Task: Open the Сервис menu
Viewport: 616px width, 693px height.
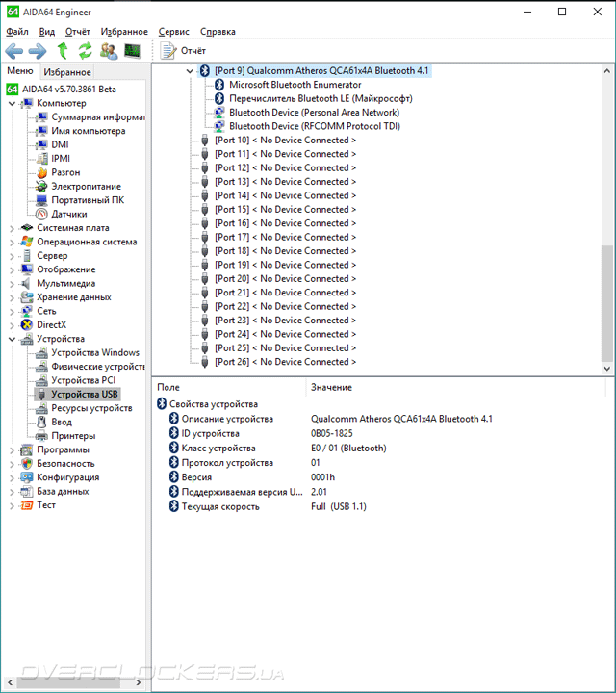Action: click(173, 32)
